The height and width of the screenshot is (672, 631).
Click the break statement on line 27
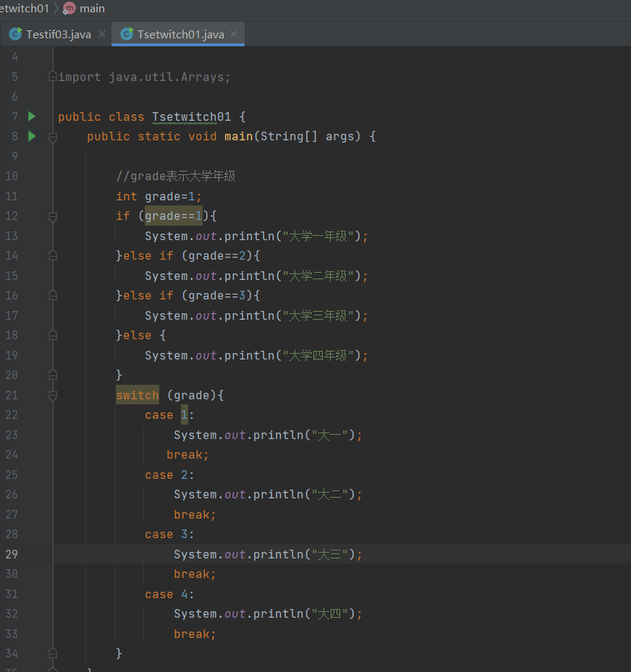coord(195,514)
